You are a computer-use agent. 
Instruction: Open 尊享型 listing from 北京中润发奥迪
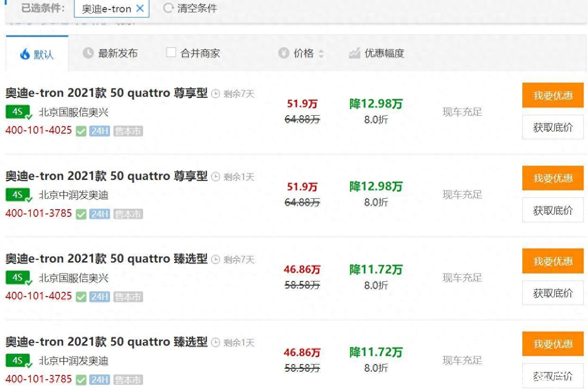107,176
